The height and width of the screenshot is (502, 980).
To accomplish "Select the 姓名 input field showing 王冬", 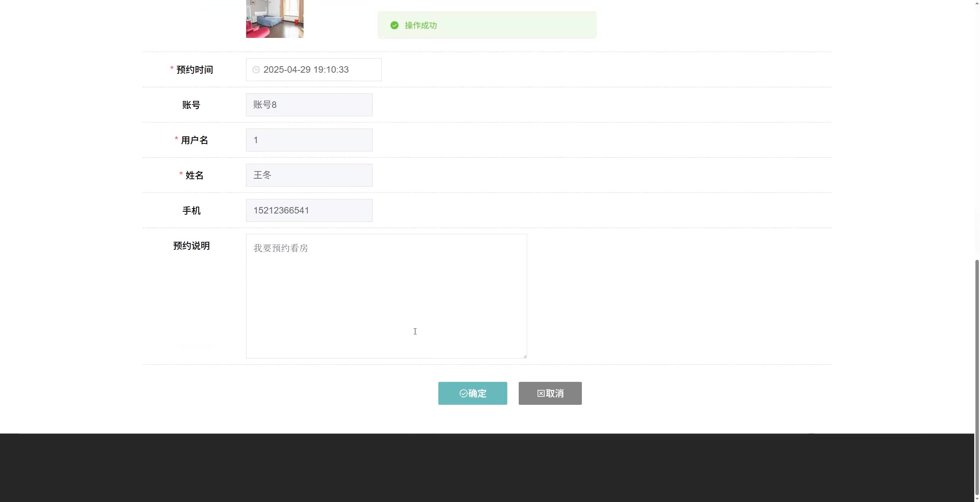I will pyautogui.click(x=309, y=175).
